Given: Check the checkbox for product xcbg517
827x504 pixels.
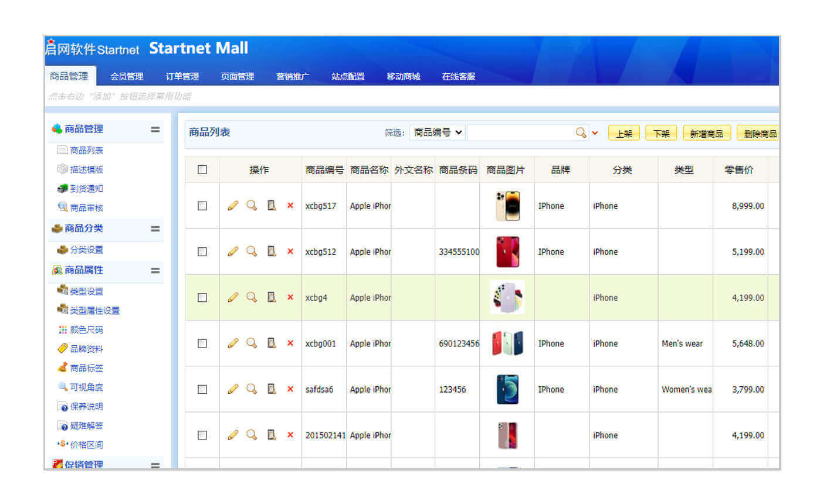Looking at the screenshot, I should click(202, 206).
